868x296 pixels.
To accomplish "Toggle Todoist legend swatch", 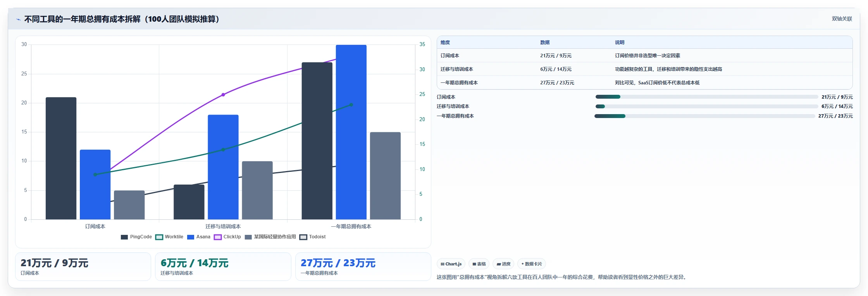I will 303,237.
